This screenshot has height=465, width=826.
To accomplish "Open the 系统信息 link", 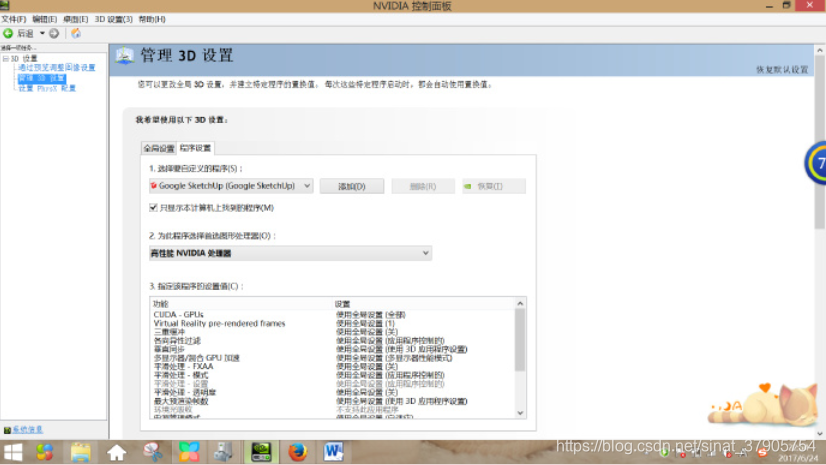I will [x=27, y=430].
